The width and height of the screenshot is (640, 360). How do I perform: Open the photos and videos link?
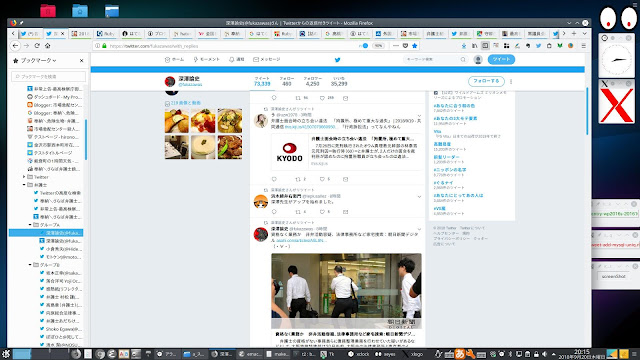186,103
